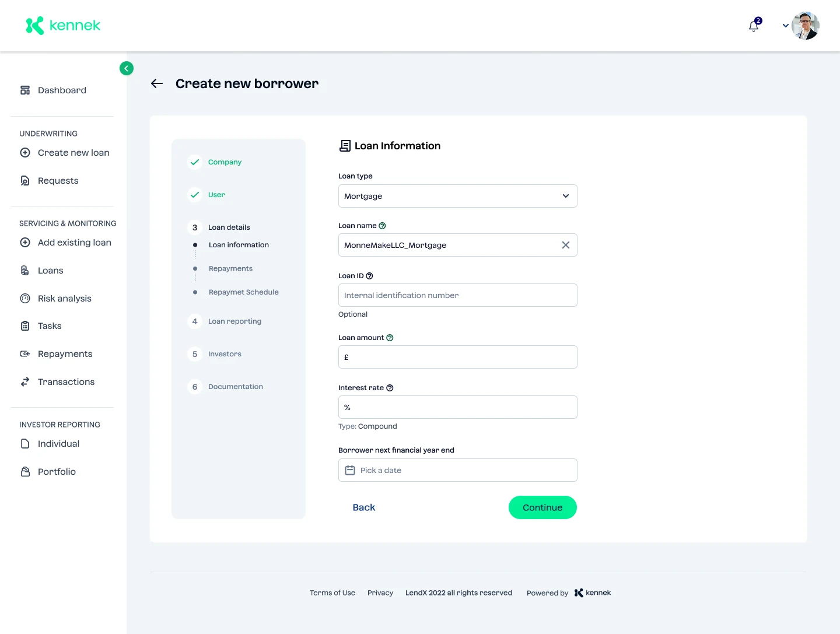This screenshot has height=634, width=840.
Task: Show Loan amount help tooltip
Action: click(390, 338)
